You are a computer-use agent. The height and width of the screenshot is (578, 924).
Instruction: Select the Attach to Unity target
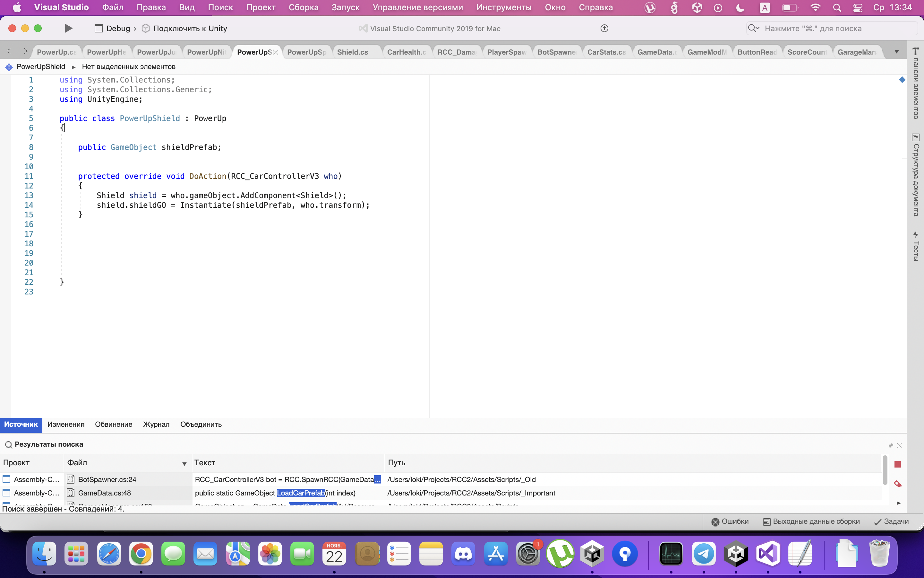(184, 28)
